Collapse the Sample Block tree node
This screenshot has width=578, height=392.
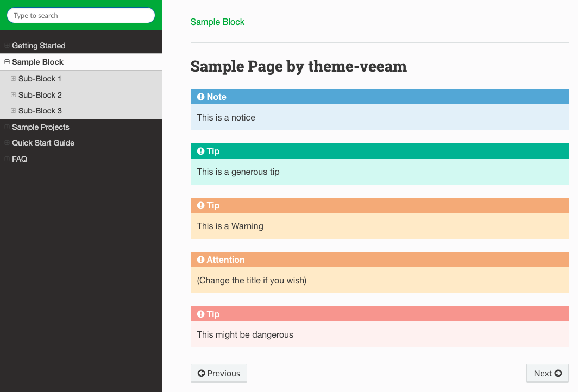[x=7, y=61]
